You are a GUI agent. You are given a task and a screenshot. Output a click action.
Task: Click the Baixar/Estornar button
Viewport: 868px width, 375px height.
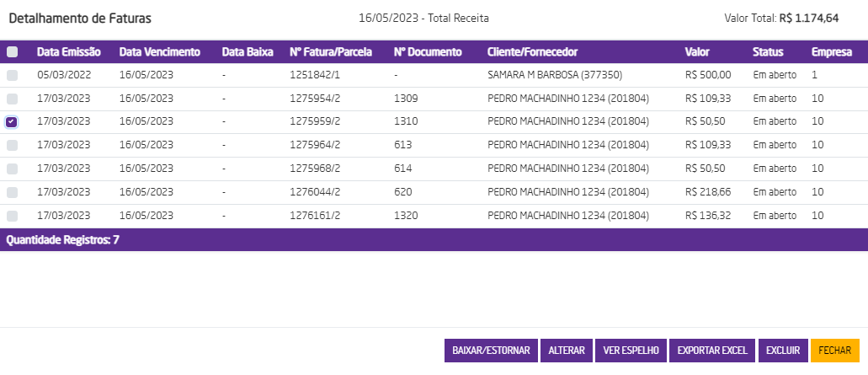pos(491,351)
